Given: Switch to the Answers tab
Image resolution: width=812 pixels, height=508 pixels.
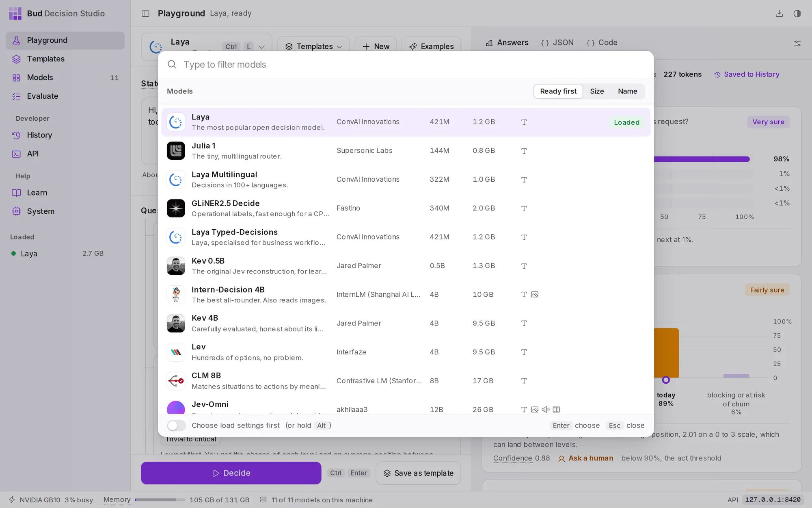Looking at the screenshot, I should (x=507, y=43).
